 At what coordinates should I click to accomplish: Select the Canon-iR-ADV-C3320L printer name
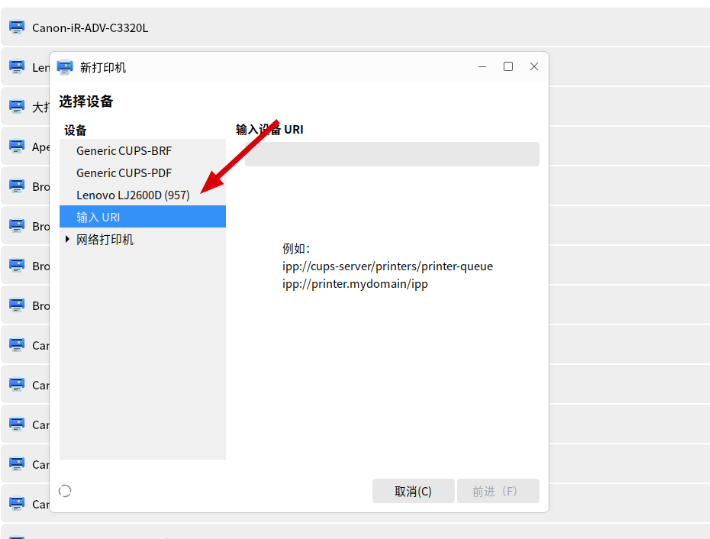[90, 28]
